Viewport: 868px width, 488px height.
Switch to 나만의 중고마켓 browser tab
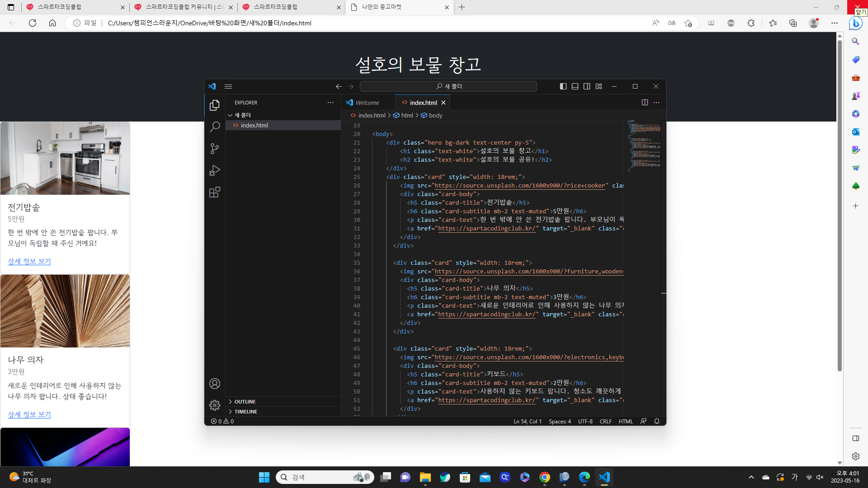click(400, 7)
